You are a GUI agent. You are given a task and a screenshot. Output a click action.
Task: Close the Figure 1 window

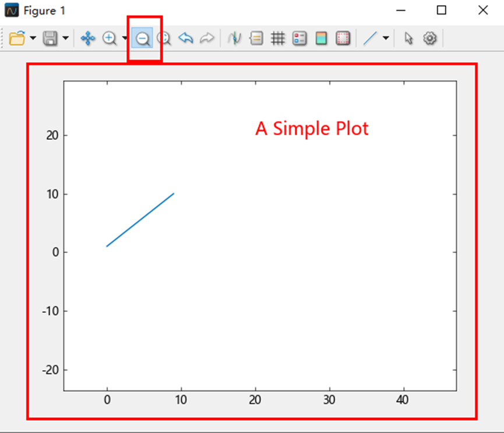pyautogui.click(x=483, y=10)
